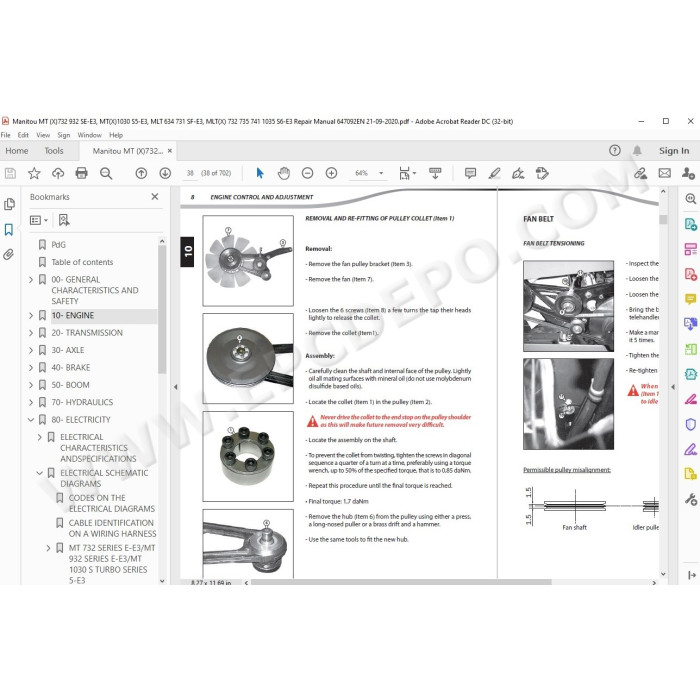This screenshot has height=700, width=700.
Task: Switch to the Home tab
Action: click(x=17, y=151)
